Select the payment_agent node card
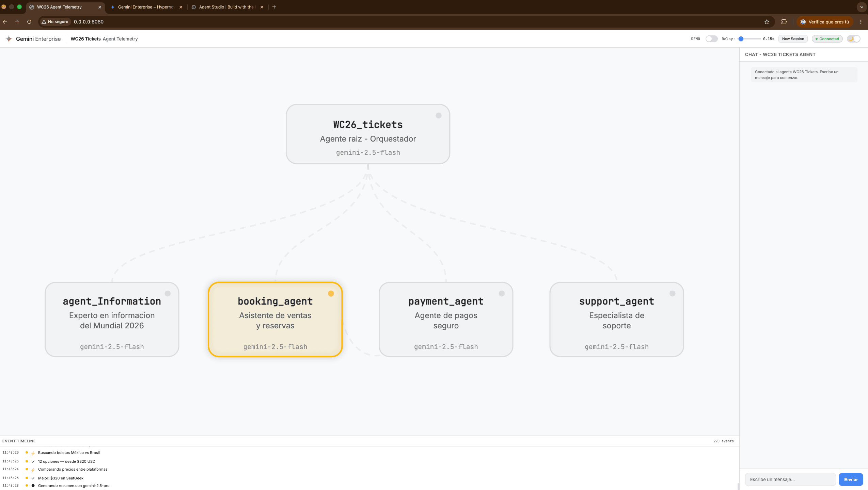 (446, 319)
